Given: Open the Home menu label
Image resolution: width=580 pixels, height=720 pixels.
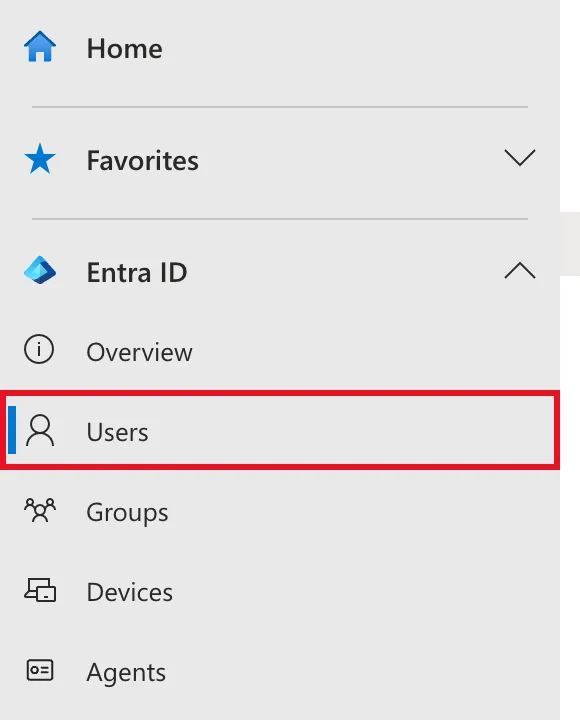Looking at the screenshot, I should coord(124,49).
